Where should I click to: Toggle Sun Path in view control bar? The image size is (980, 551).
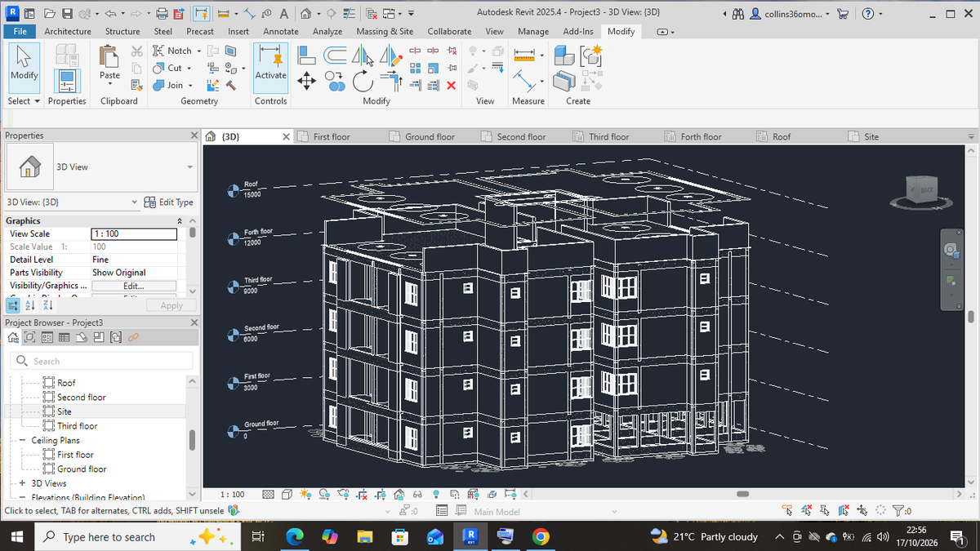pos(305,494)
